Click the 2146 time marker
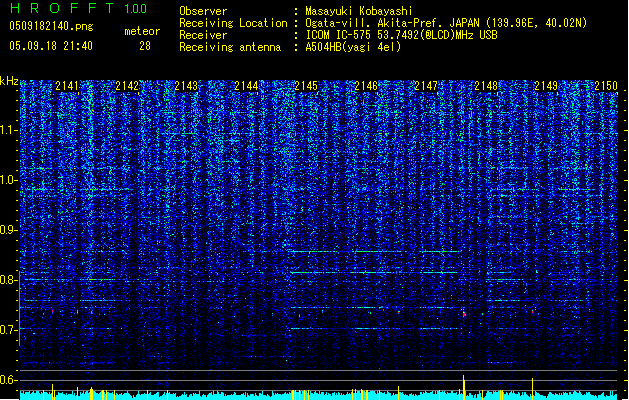Image resolution: width=629 pixels, height=400 pixels. pos(366,86)
